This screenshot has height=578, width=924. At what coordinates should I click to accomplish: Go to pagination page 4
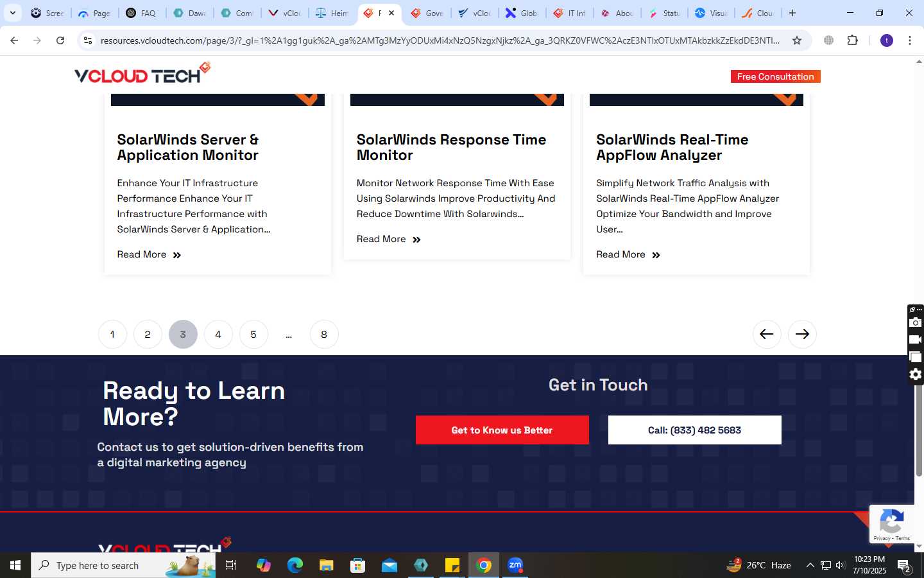click(x=218, y=334)
